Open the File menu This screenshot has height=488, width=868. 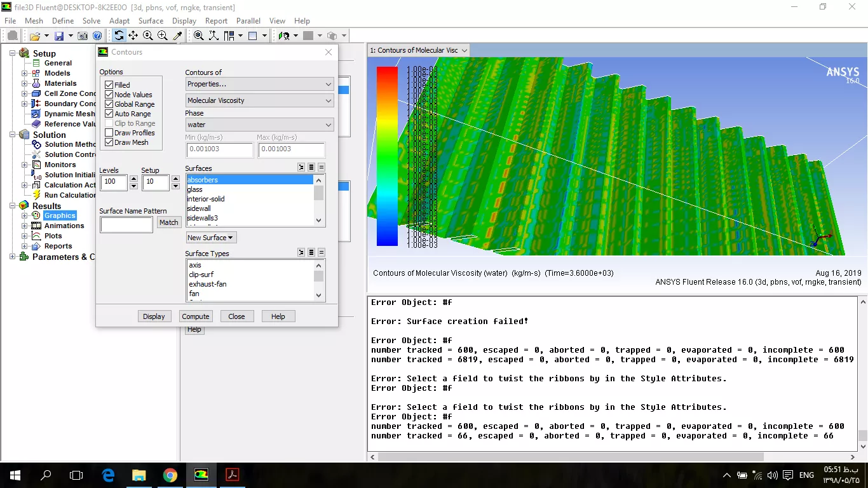pos(10,21)
